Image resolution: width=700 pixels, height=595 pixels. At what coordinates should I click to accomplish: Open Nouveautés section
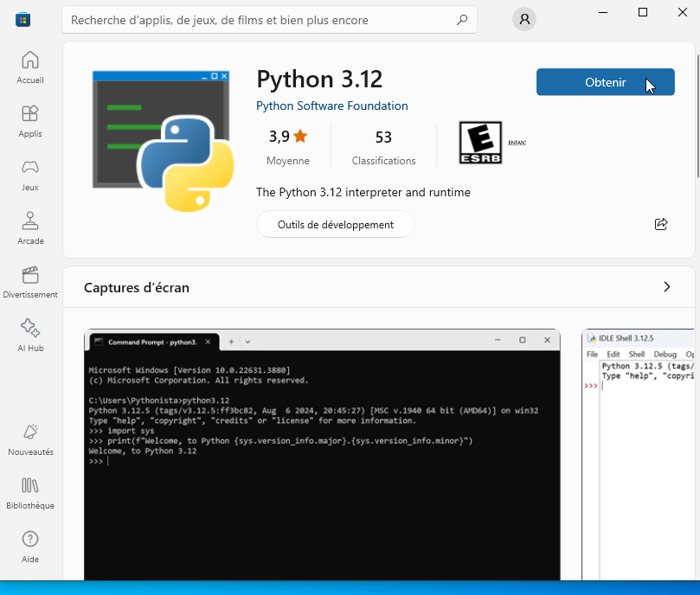tap(30, 439)
